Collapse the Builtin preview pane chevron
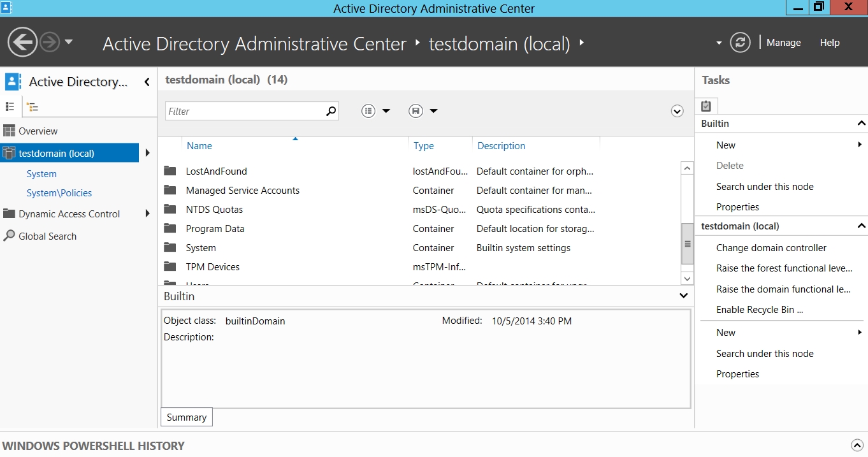This screenshot has width=868, height=457. (x=683, y=296)
